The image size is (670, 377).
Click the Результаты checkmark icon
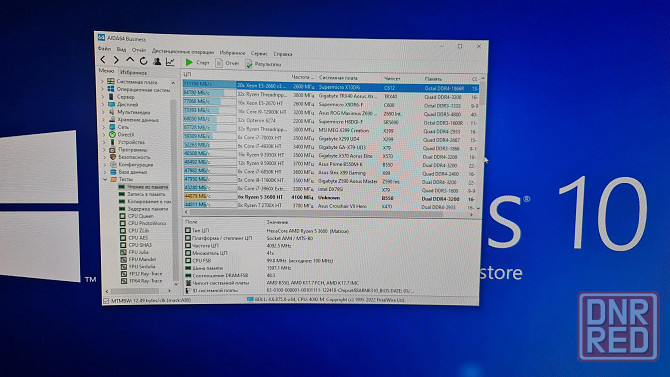249,64
